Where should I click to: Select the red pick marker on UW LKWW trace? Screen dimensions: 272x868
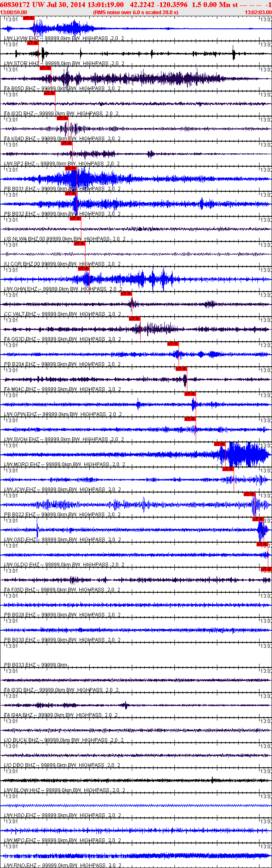[29, 18]
